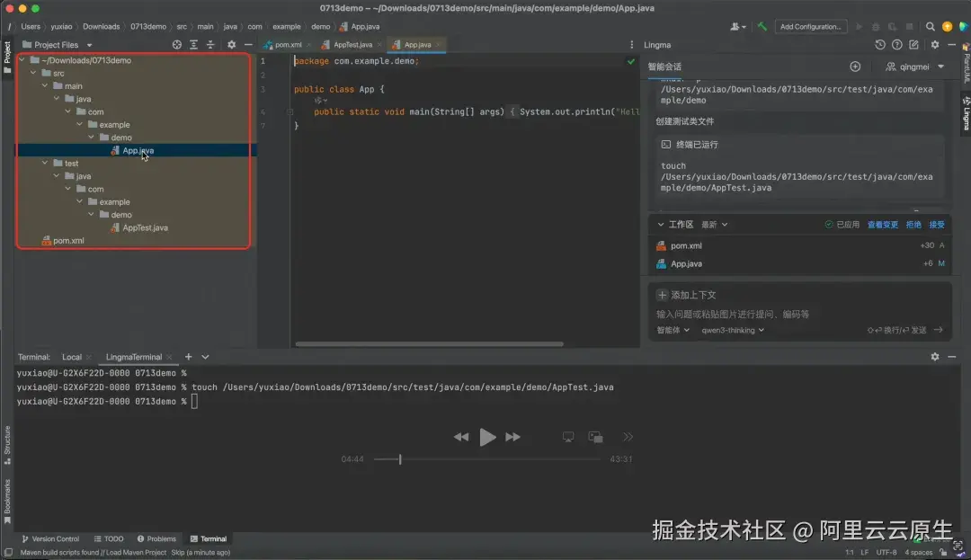The width and height of the screenshot is (971, 560).
Task: Click the Lingma help question-mark icon
Action: [896, 45]
